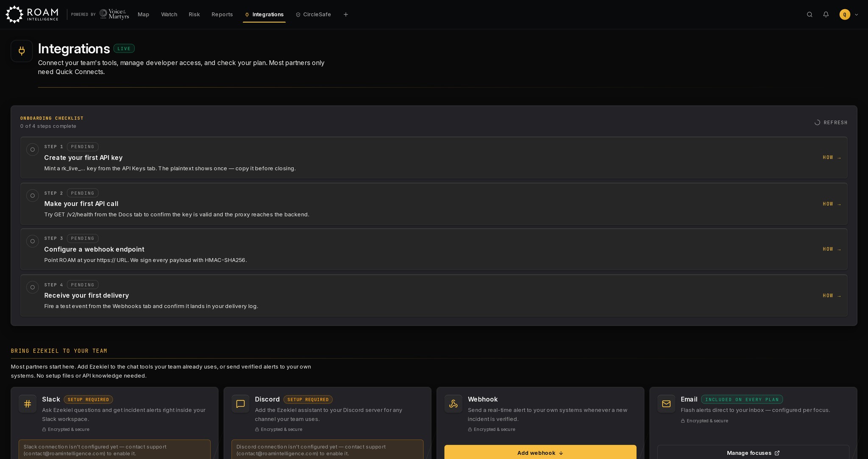This screenshot has width=868, height=459.
Task: Expand the account menu chevron
Action: [x=857, y=14]
